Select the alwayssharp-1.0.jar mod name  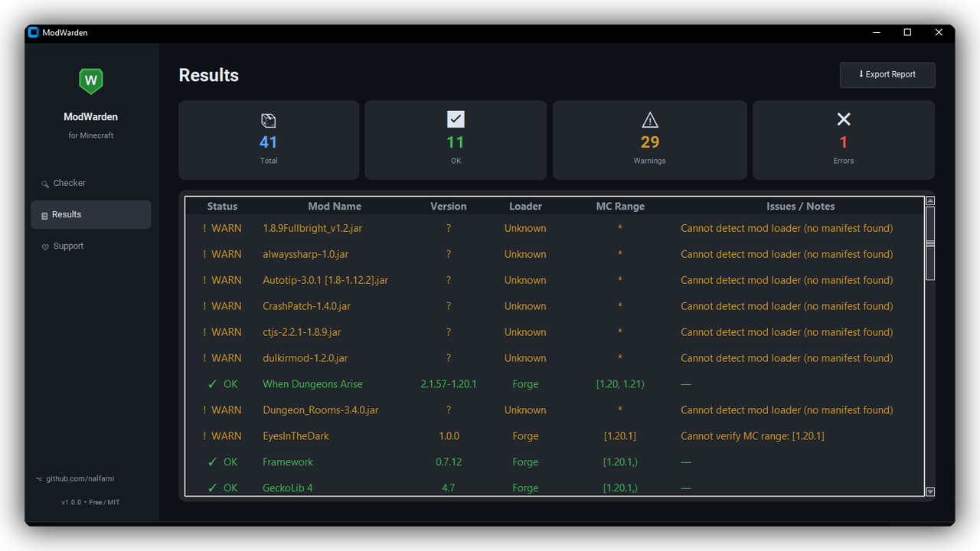pyautogui.click(x=305, y=254)
